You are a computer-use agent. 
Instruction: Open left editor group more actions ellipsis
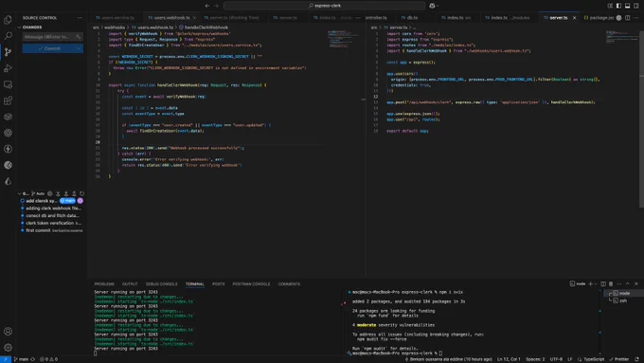[358, 18]
